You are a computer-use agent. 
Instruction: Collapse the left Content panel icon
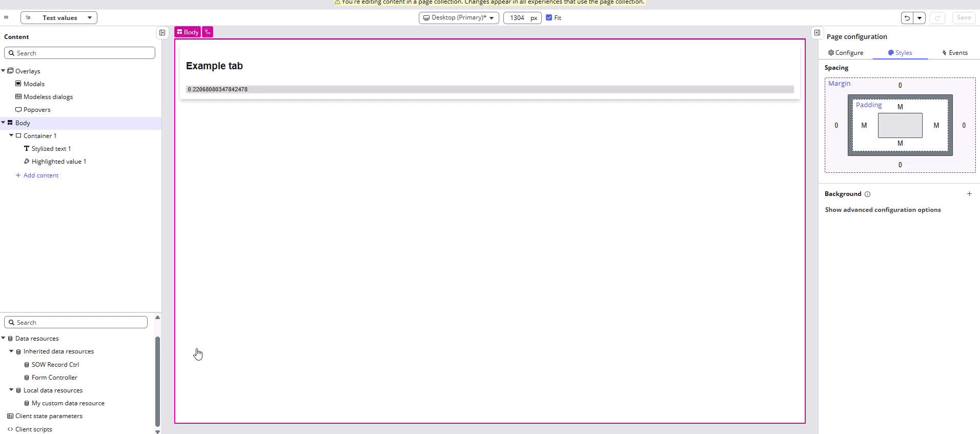(x=162, y=33)
